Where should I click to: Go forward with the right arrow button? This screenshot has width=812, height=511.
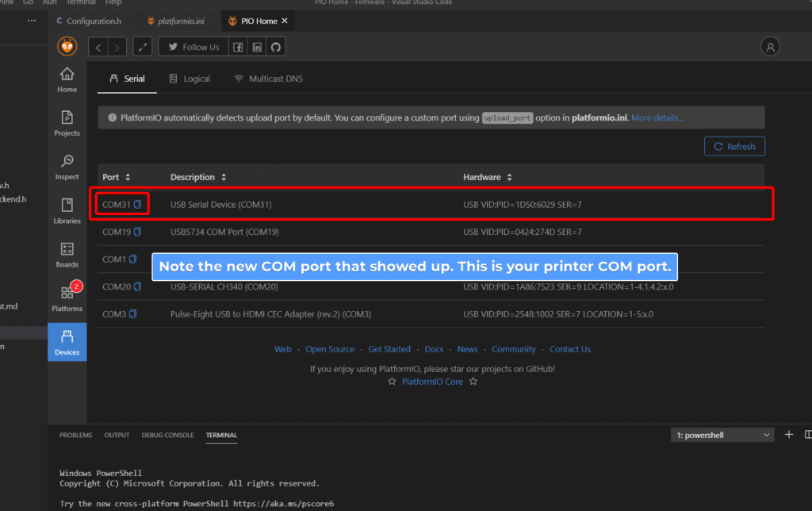coord(117,47)
